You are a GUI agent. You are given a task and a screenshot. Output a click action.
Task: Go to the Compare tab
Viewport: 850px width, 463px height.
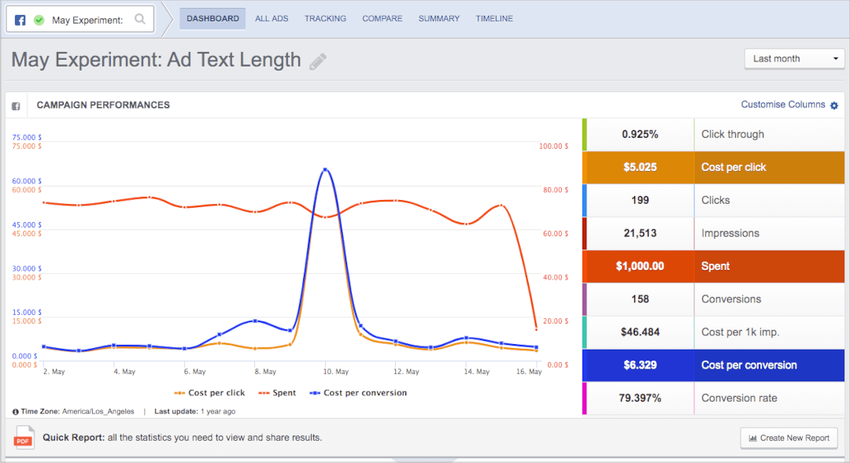pyautogui.click(x=382, y=18)
